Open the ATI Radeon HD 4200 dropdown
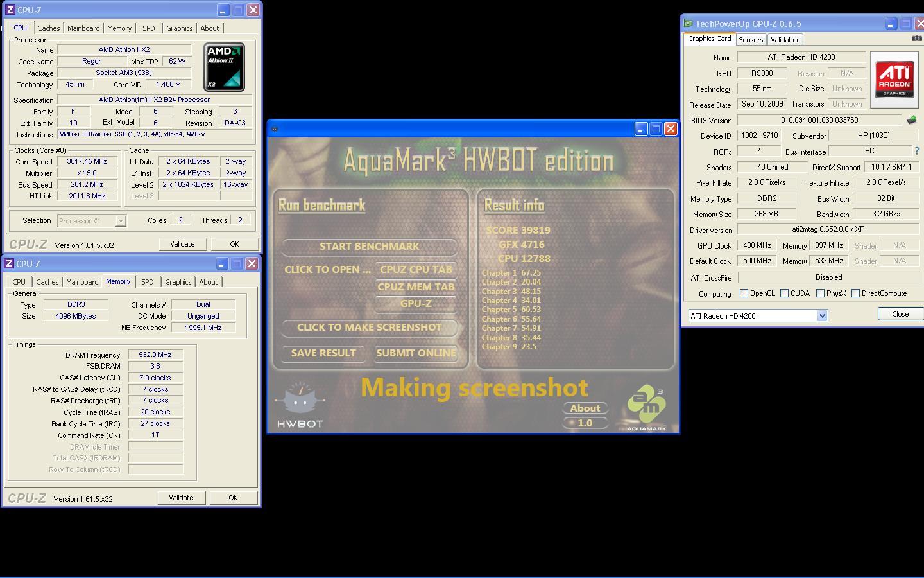The image size is (924, 578). pyautogui.click(x=822, y=316)
